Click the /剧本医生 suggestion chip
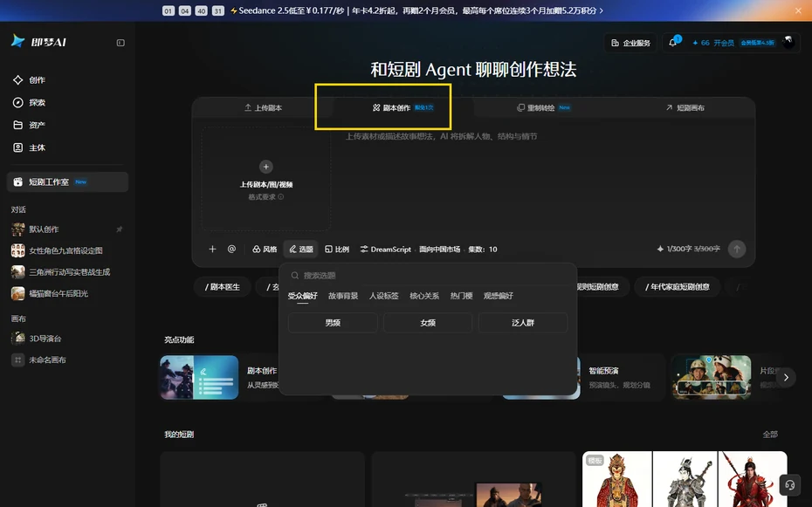Image resolution: width=812 pixels, height=507 pixels. point(223,286)
